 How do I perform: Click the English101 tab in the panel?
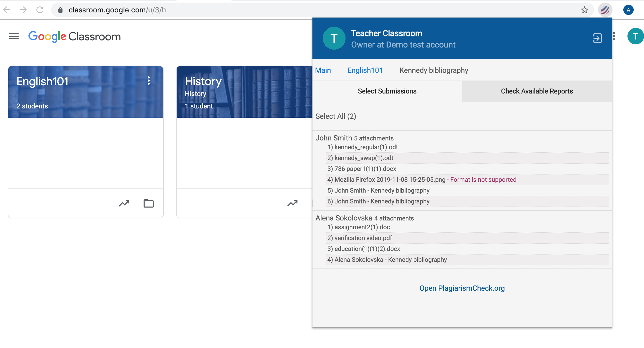click(x=365, y=70)
